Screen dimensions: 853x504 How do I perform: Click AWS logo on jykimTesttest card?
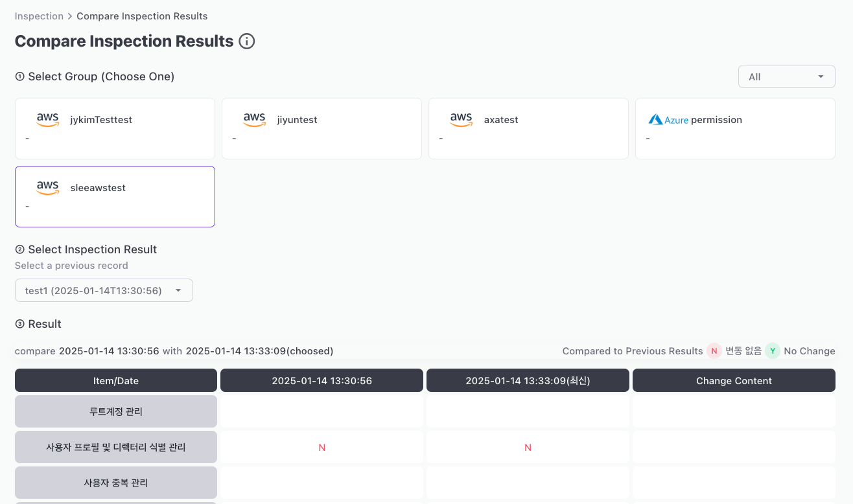(x=48, y=119)
